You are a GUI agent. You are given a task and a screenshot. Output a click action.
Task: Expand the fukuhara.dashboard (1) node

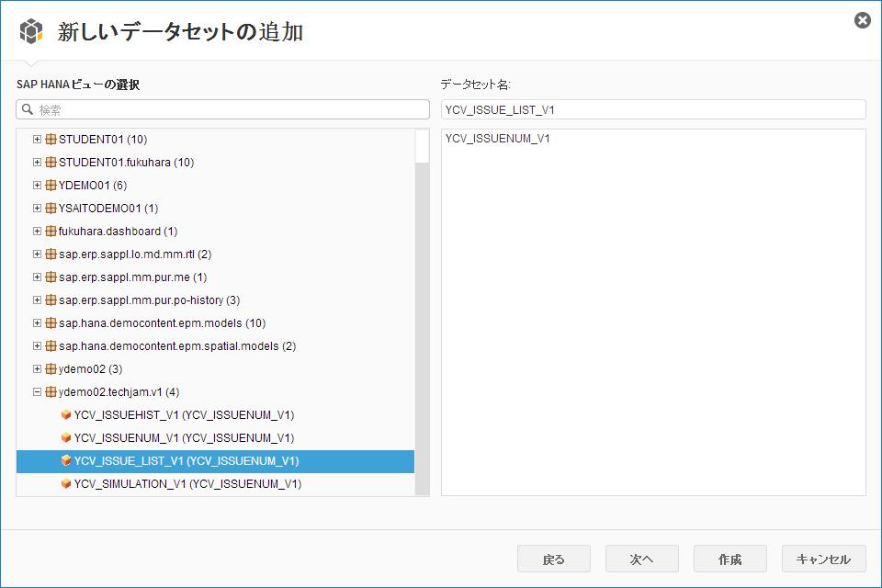[x=37, y=232]
